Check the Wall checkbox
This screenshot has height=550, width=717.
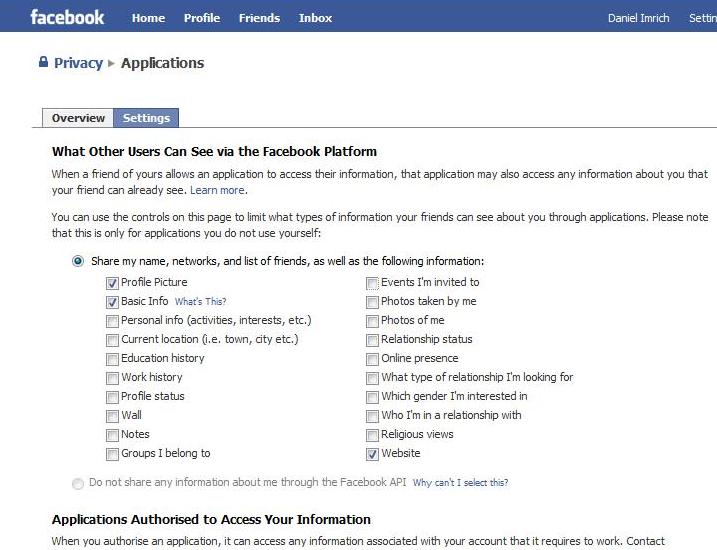(112, 416)
